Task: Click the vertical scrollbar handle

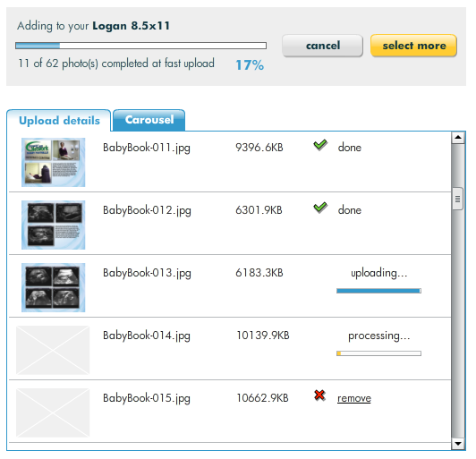Action: tap(457, 199)
